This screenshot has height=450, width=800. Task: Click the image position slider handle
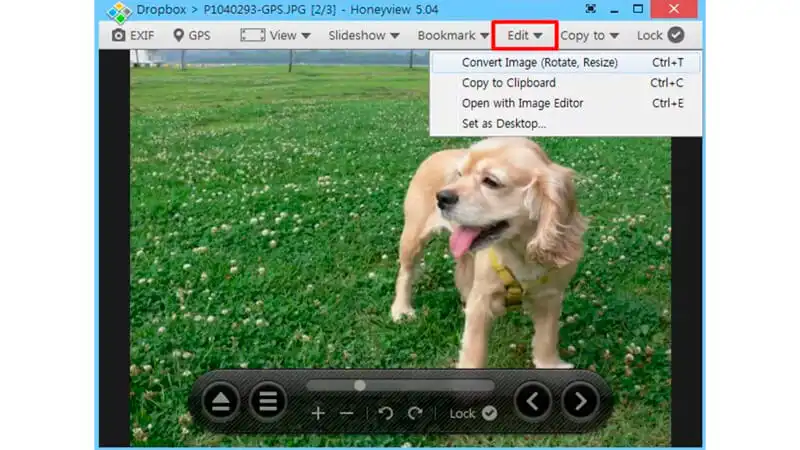tap(360, 385)
